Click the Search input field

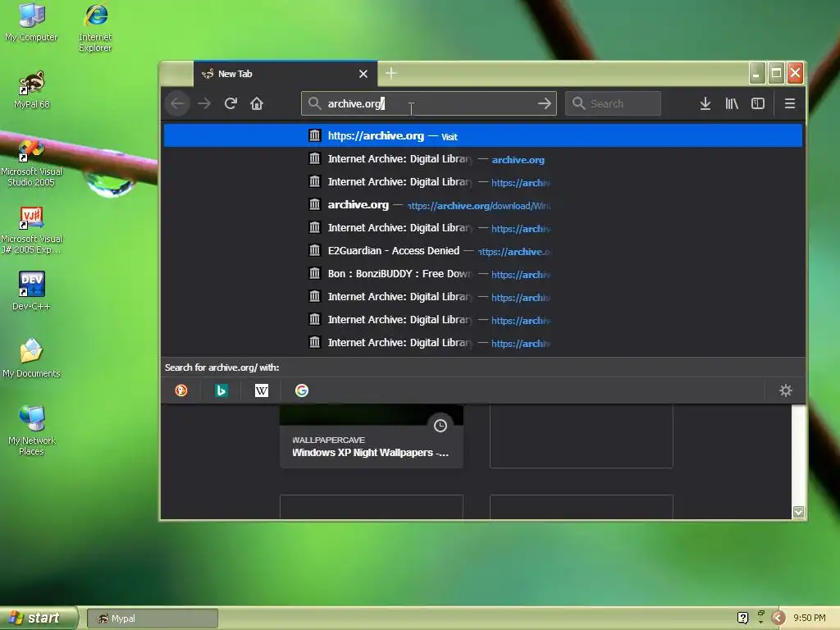tap(613, 103)
